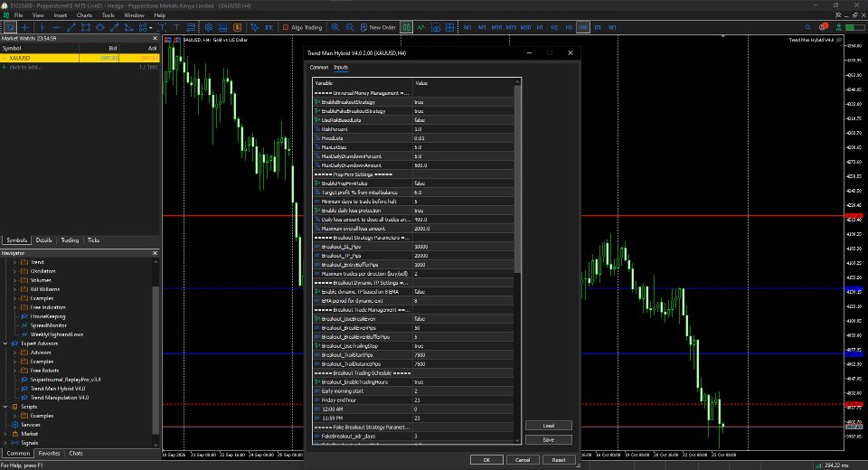Select the M1 timeframe
This screenshot has width=868, height=470.
467,27
